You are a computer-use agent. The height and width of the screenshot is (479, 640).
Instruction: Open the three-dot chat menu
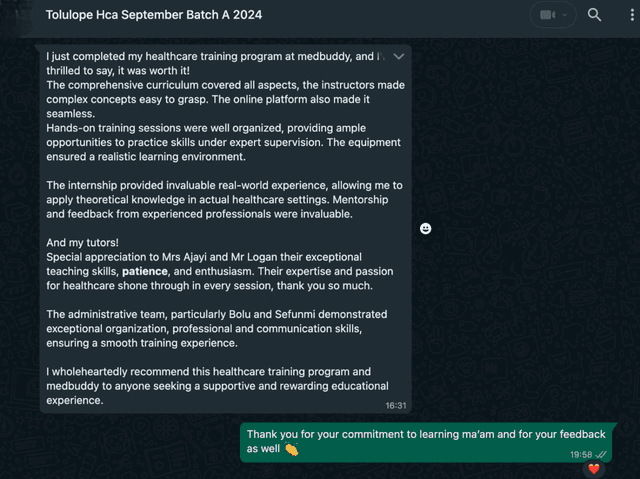pyautogui.click(x=631, y=15)
